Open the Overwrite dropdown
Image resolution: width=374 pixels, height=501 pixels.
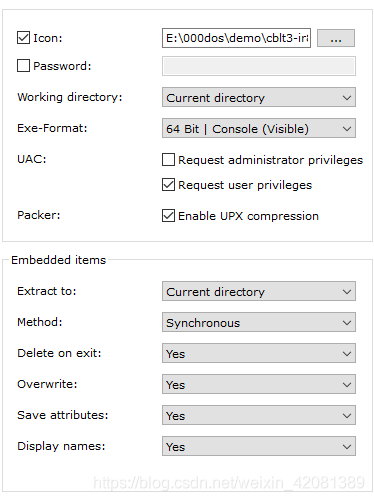259,384
